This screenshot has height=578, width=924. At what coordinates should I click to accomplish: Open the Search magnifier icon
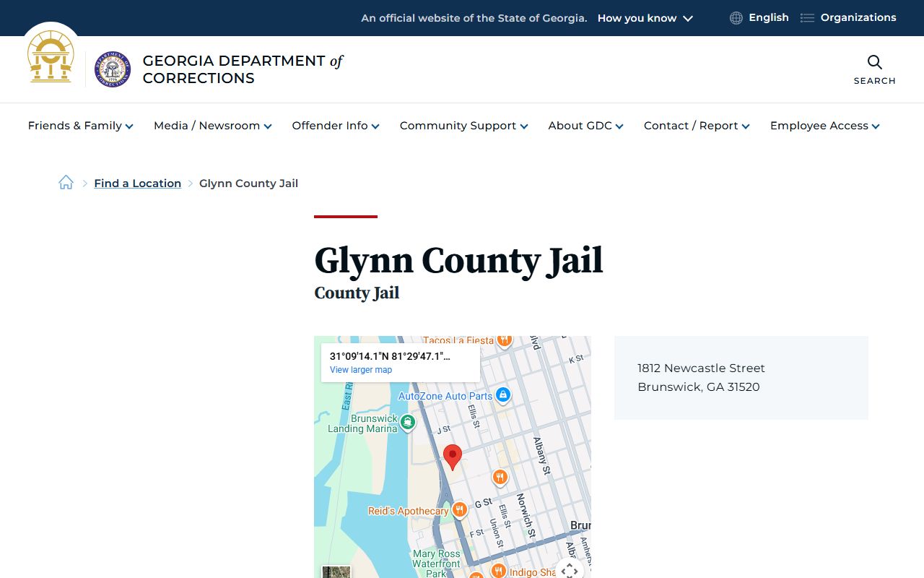(875, 62)
